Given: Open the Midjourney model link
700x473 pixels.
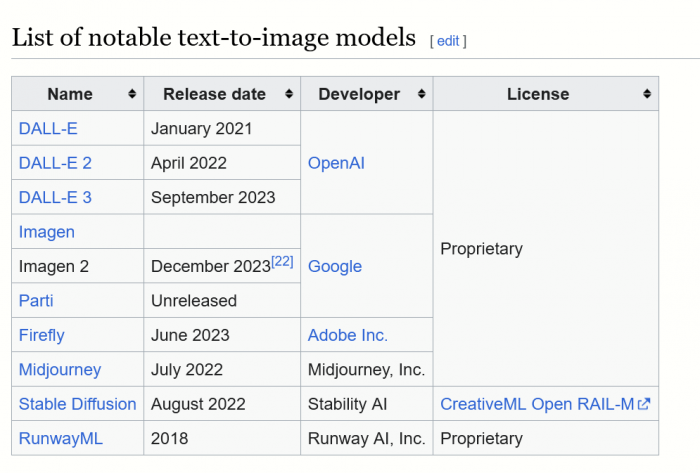Looking at the screenshot, I should tap(60, 370).
